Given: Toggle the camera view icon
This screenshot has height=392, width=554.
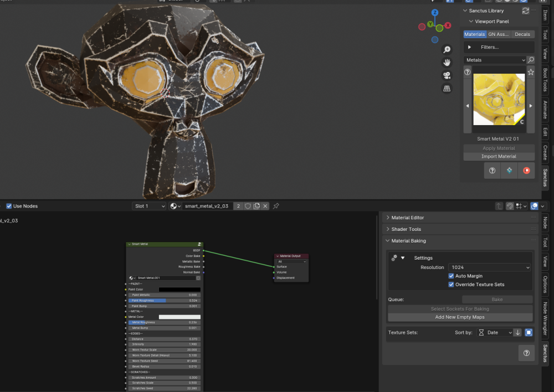Looking at the screenshot, I should pyautogui.click(x=447, y=75).
